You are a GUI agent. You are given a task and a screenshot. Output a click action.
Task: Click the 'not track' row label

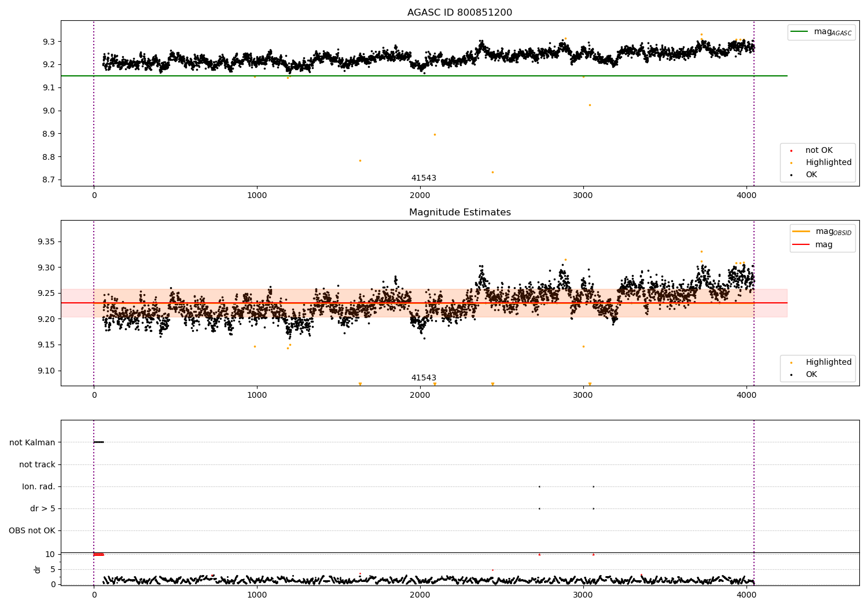[37, 465]
